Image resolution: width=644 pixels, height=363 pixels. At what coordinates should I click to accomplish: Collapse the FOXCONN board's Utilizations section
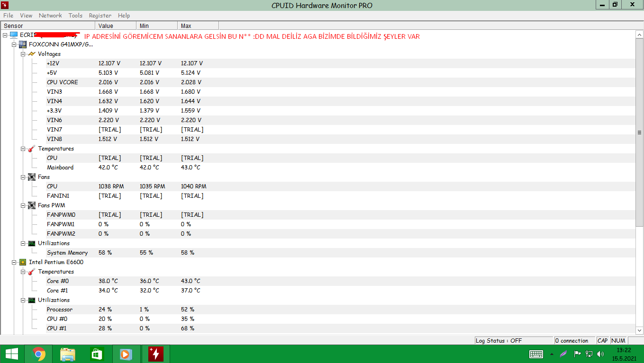coord(23,243)
